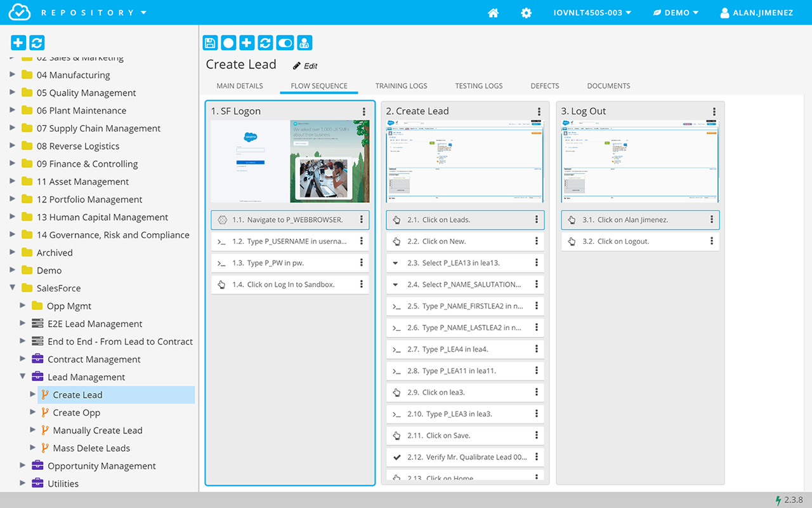Open the ALAN.JIMENEZ user menu
The height and width of the screenshot is (508, 812).
tap(756, 13)
